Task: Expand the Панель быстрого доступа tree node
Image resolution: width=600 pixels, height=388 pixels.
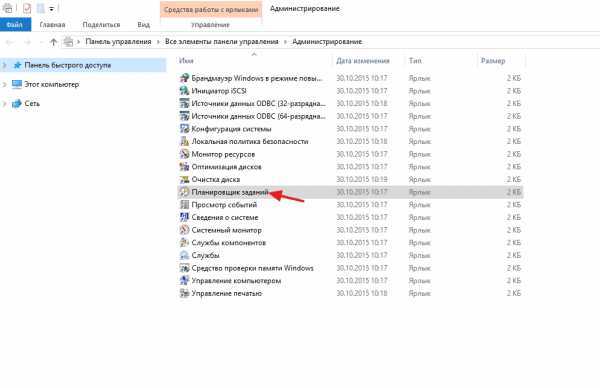Action: [5, 65]
